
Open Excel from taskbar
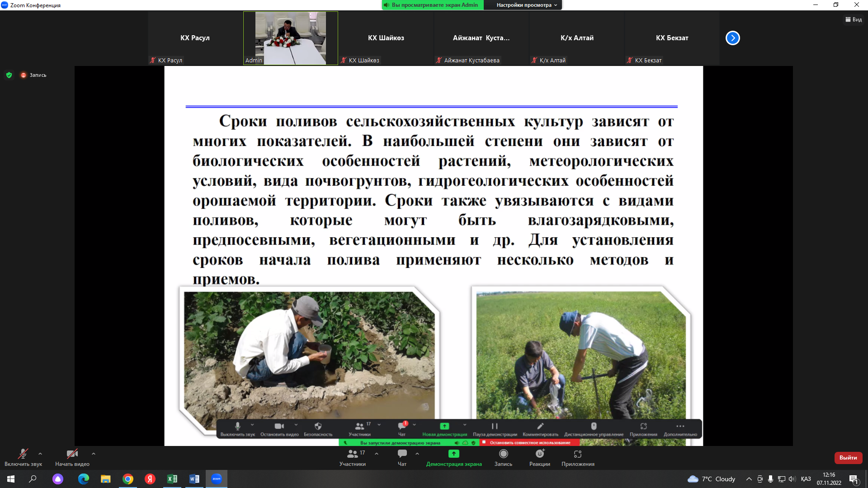172,479
